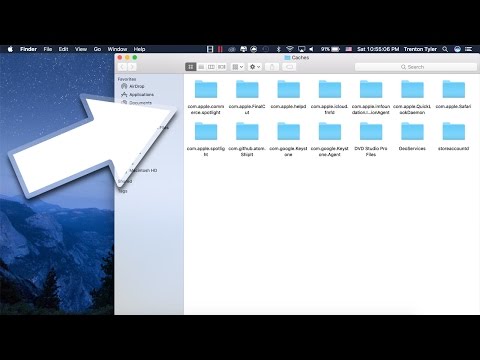
Task: Go forward with the right arrow
Action: (132, 67)
